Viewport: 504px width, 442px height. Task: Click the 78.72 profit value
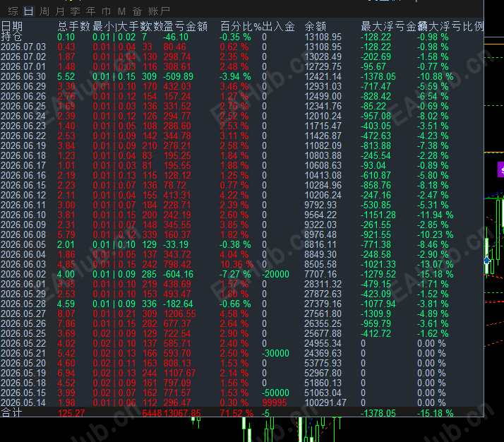click(174, 186)
